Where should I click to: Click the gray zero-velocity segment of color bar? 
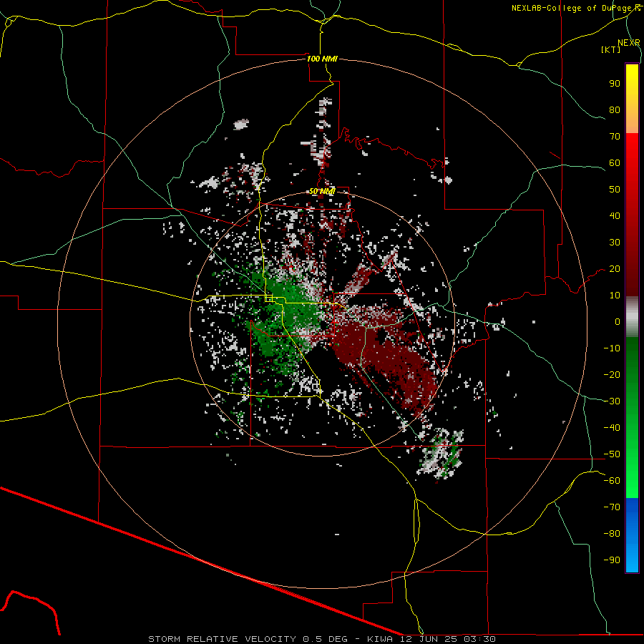[632, 317]
